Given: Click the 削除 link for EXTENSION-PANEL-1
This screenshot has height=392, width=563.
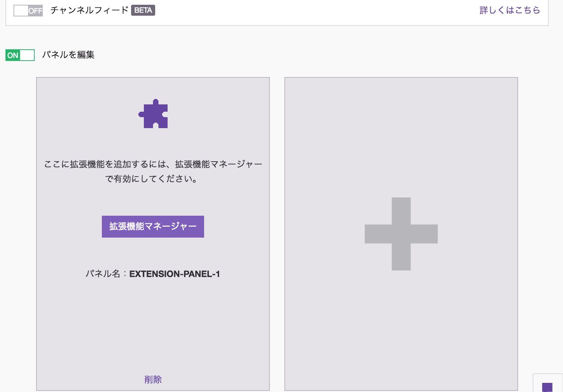Looking at the screenshot, I should click(x=153, y=380).
